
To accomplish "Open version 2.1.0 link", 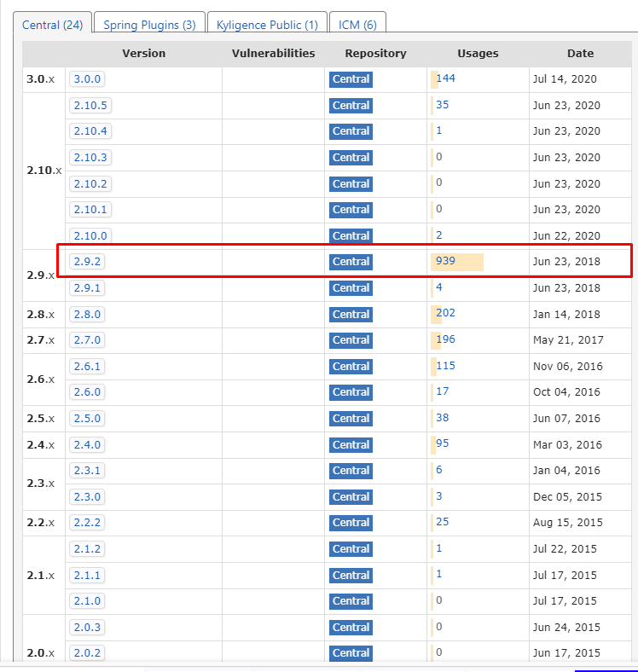I will click(x=87, y=601).
